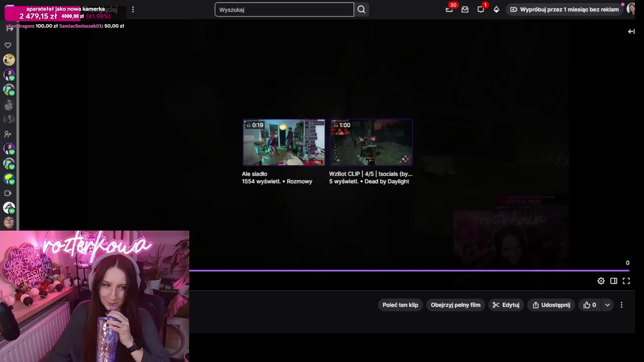Open the inbox icon with 30 badge
Image resolution: width=644 pixels, height=362 pixels.
click(x=449, y=9)
